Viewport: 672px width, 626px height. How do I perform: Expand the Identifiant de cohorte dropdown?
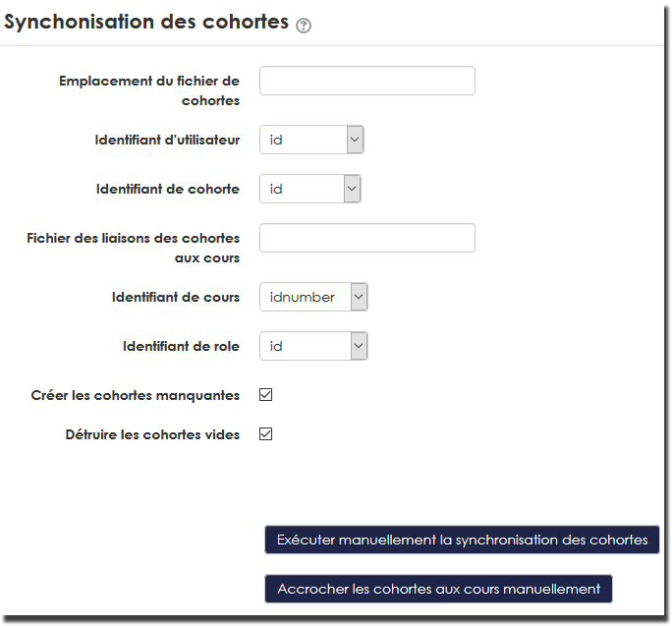click(309, 189)
